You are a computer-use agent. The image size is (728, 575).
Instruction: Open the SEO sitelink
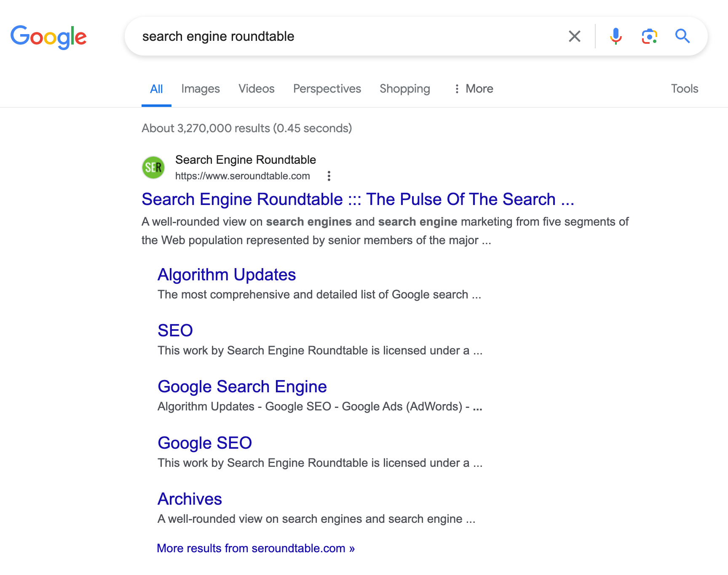coord(175,330)
